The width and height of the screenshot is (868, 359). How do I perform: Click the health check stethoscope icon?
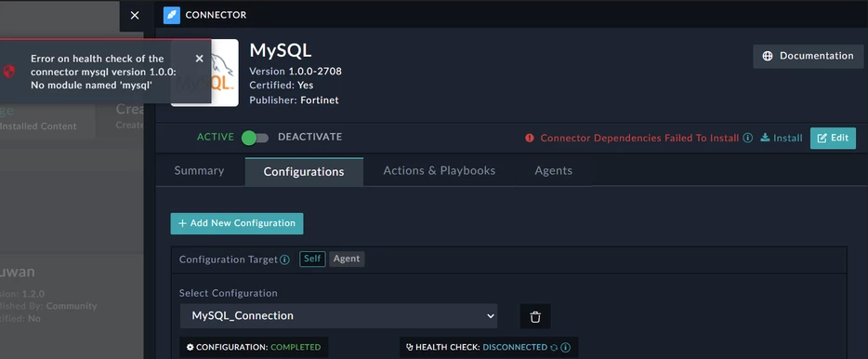tap(410, 347)
